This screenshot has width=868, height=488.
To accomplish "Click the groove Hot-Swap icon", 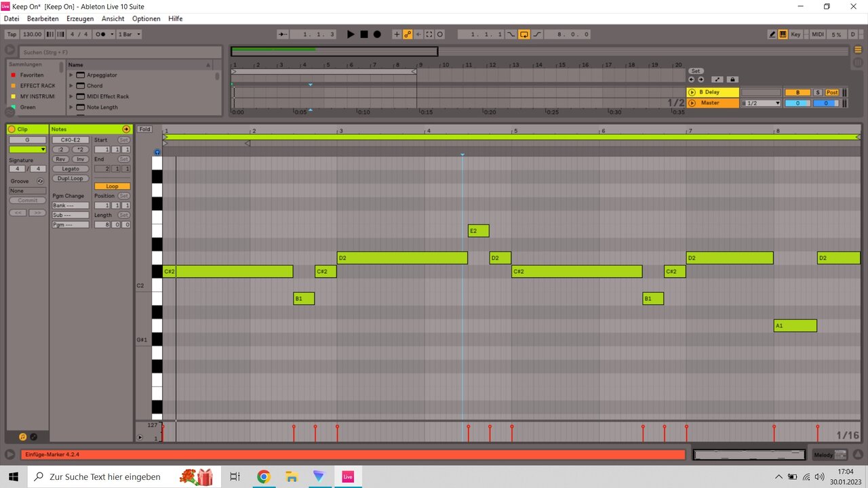I will [40, 181].
